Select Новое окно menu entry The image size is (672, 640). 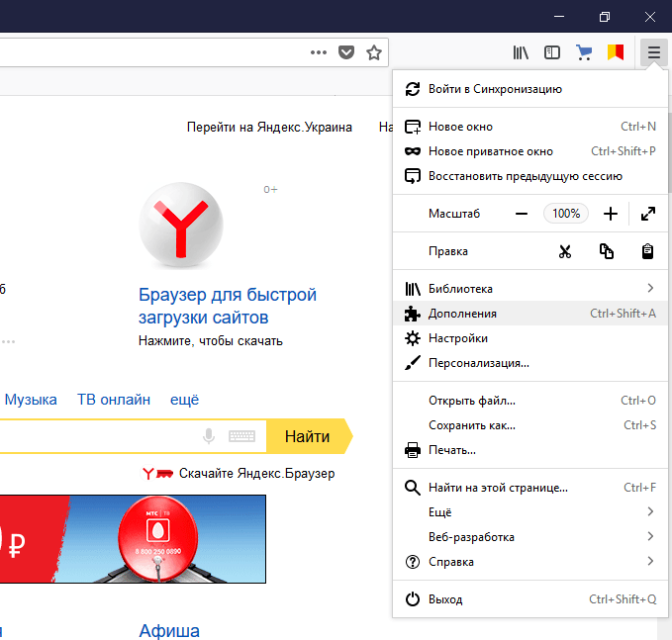click(x=530, y=127)
